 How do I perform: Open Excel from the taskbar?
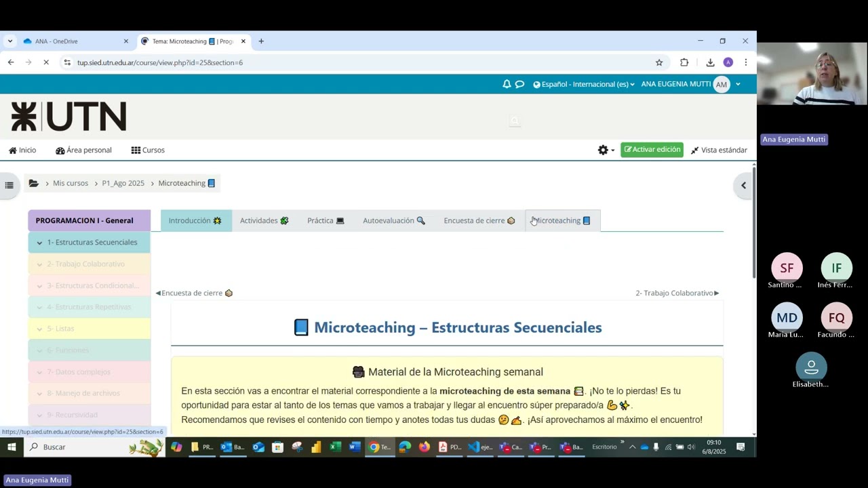[335, 447]
